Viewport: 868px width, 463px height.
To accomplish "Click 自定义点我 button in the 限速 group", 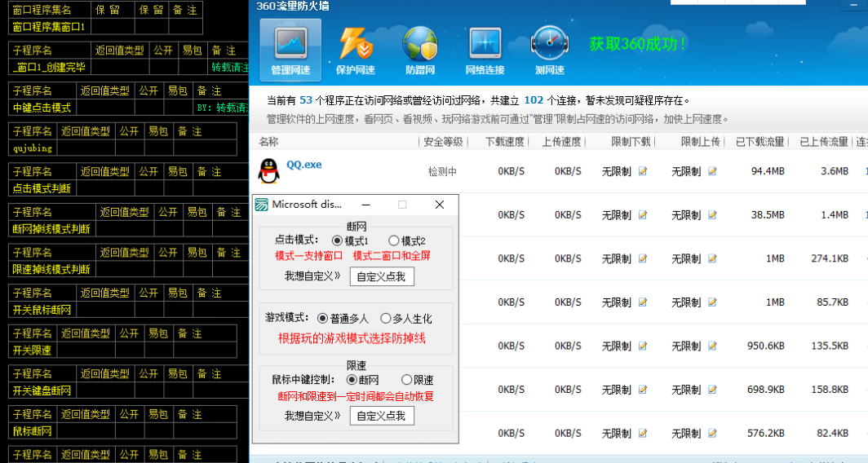I will 382,416.
